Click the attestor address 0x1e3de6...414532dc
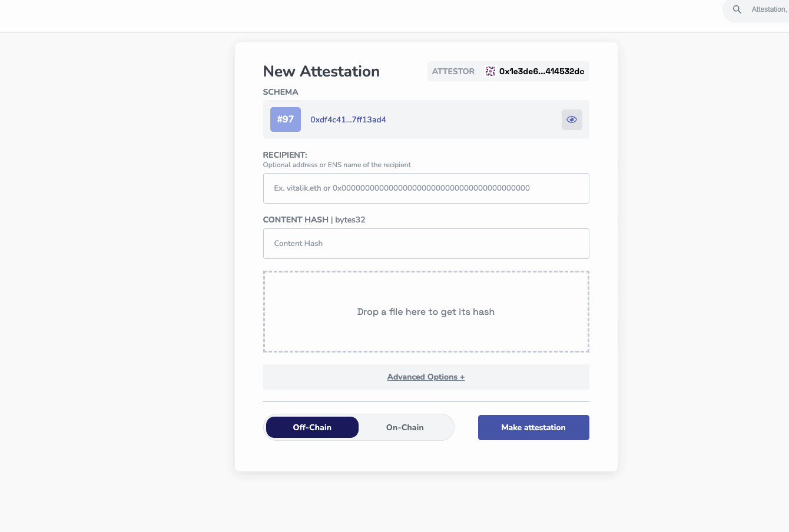This screenshot has width=789, height=532. 541,71
